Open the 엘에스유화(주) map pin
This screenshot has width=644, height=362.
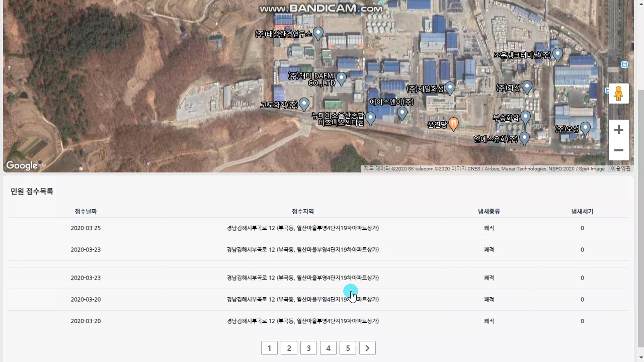[x=524, y=138]
